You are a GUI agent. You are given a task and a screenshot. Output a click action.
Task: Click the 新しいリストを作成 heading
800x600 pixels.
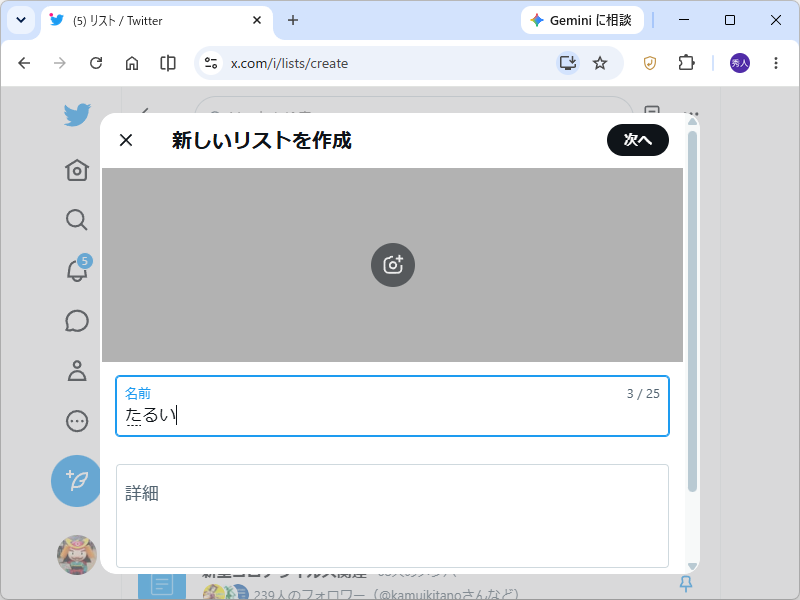click(x=262, y=140)
